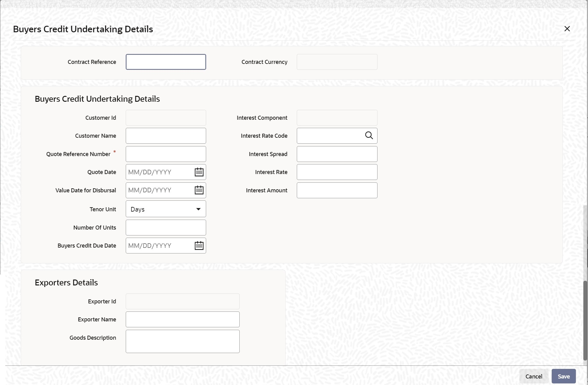This screenshot has width=588, height=385.
Task: Click the Interest Spread input box
Action: (337, 154)
